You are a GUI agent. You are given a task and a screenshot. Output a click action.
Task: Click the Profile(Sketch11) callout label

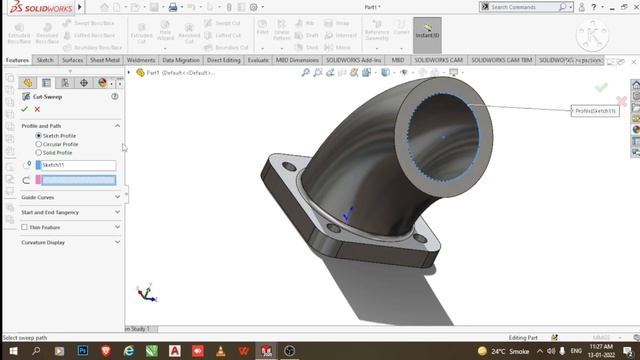595,111
